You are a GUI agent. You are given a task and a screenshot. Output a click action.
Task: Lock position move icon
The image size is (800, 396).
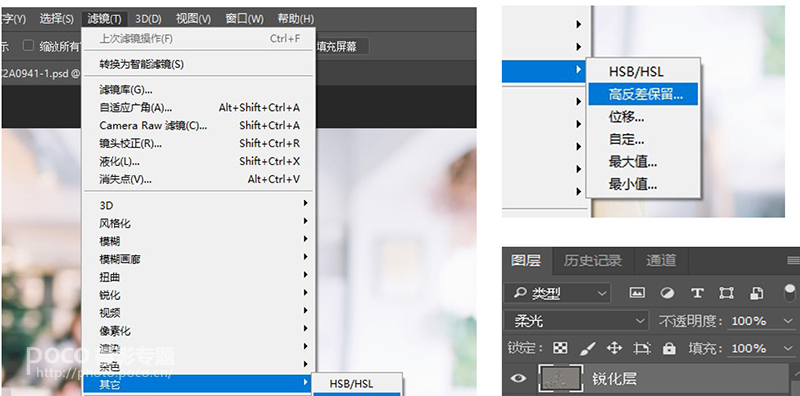(x=614, y=349)
